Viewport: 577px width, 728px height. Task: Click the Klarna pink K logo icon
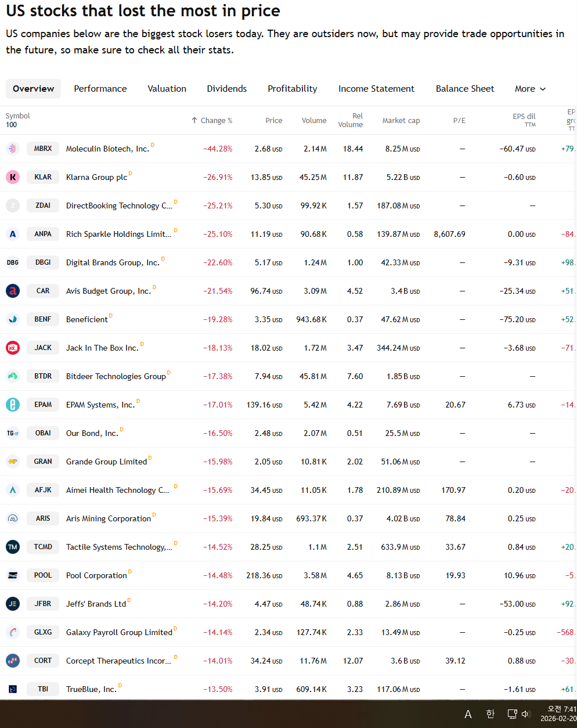click(13, 177)
